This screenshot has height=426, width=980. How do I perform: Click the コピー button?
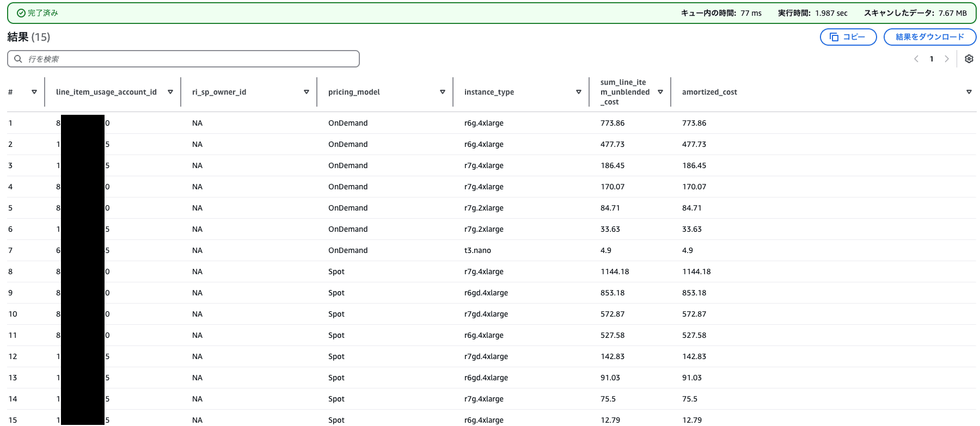point(848,37)
